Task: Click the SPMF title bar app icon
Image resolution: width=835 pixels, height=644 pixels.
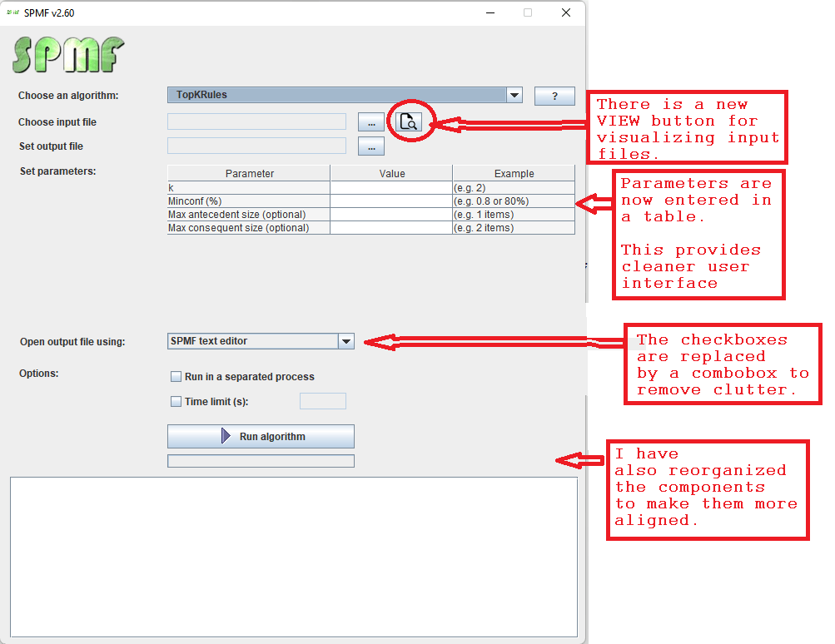Action: 12,12
